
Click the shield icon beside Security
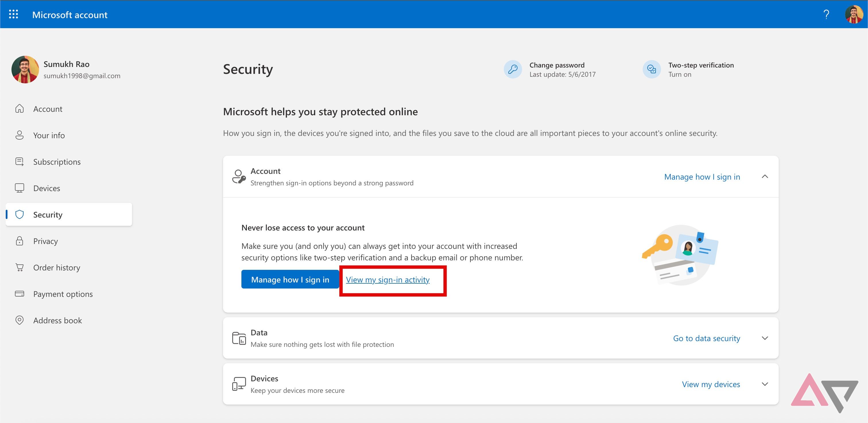point(20,214)
